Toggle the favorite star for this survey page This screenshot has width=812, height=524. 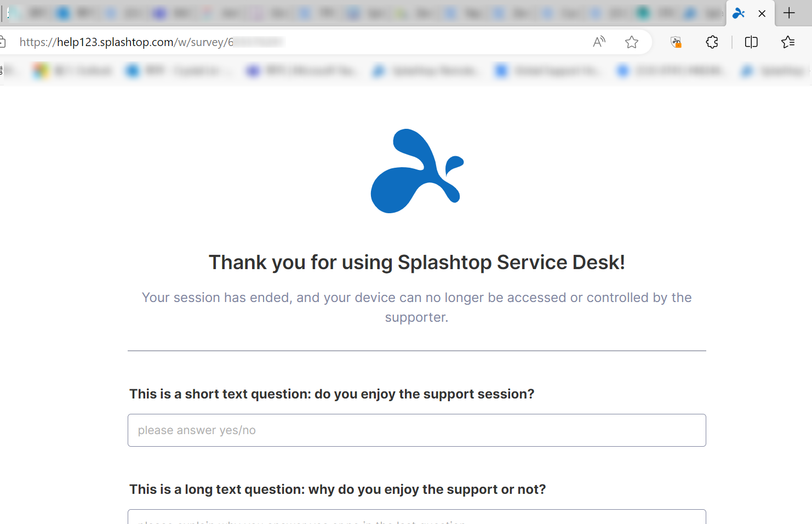632,42
